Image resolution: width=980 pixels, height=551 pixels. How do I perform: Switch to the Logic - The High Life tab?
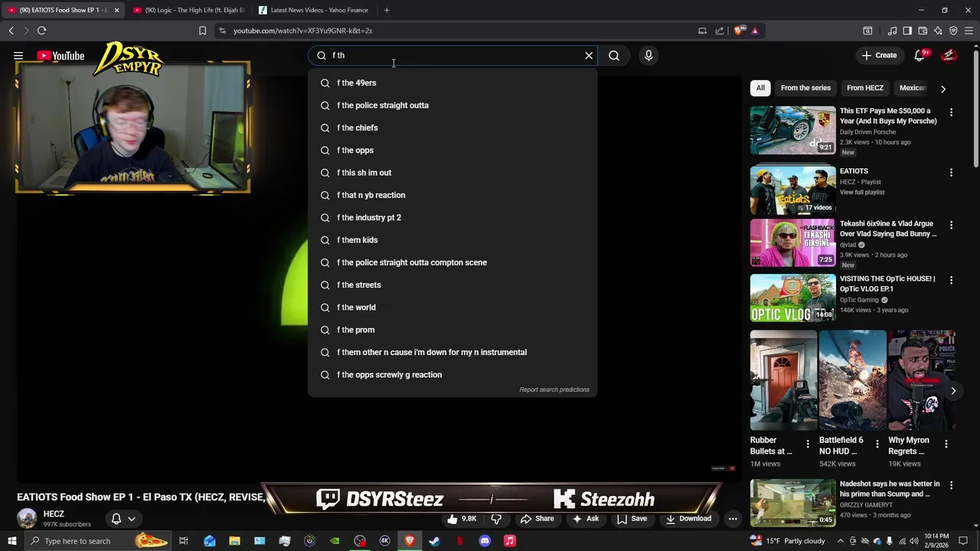pyautogui.click(x=188, y=10)
